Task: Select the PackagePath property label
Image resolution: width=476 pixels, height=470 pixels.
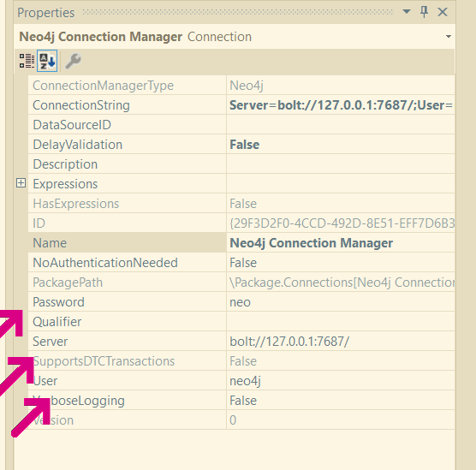Action: coord(68,283)
